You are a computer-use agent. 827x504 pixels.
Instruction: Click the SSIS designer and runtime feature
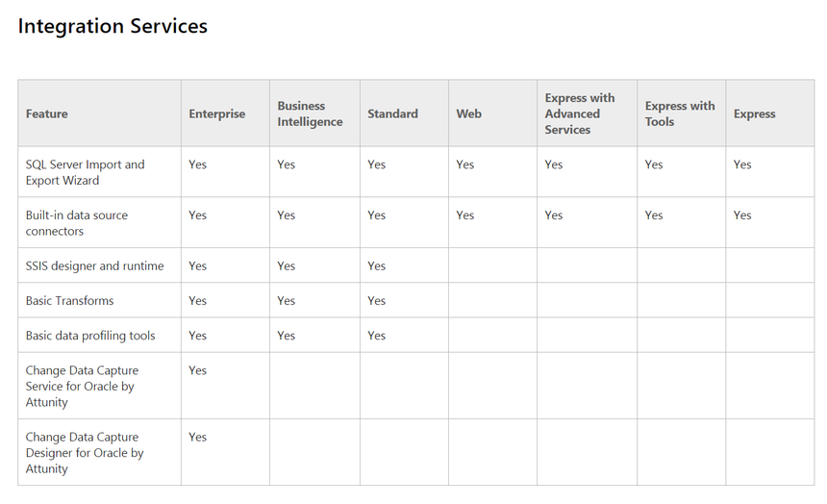[94, 265]
